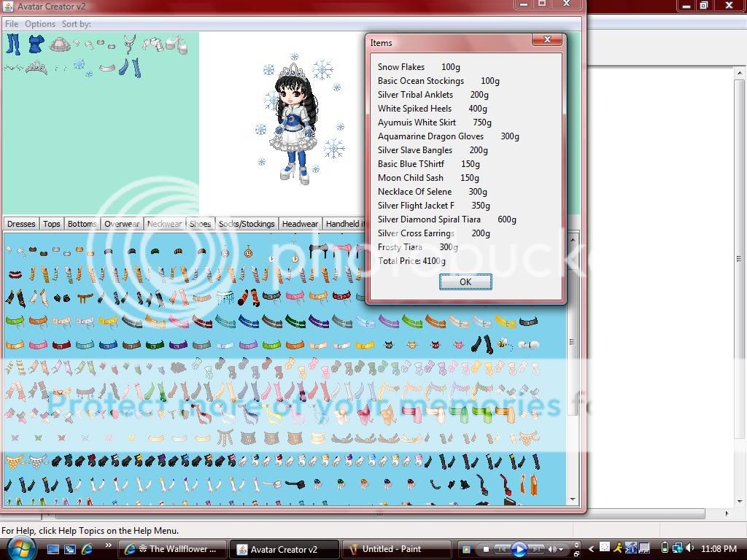Click the equipped blue T-shirt item
The width and height of the screenshot is (747, 560).
coord(36,44)
